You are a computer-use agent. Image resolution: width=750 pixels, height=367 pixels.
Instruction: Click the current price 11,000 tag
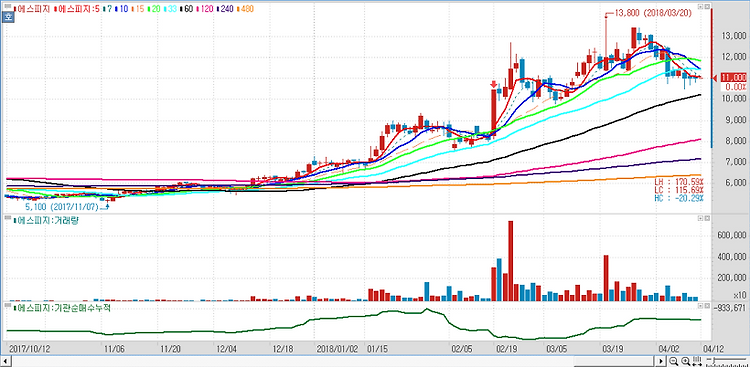tap(733, 78)
